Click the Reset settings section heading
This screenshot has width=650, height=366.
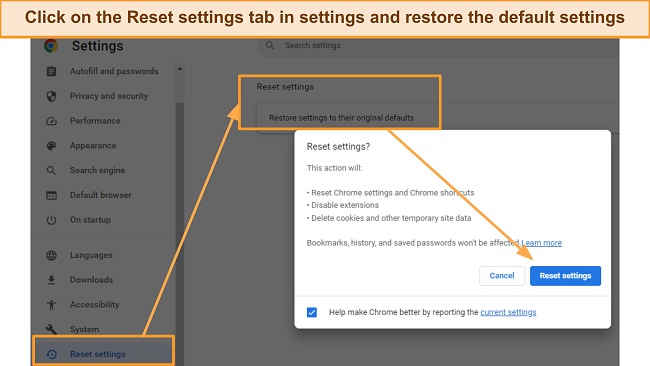[x=285, y=87]
